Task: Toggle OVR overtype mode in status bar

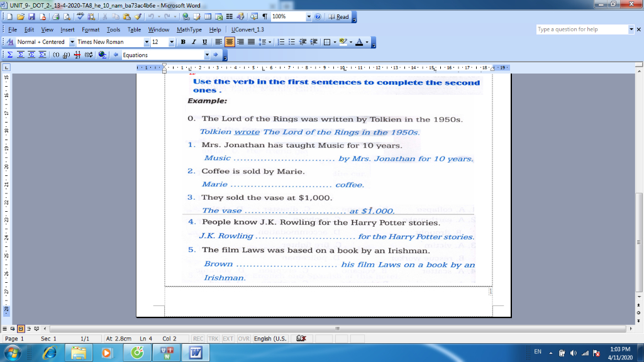Action: click(x=243, y=339)
